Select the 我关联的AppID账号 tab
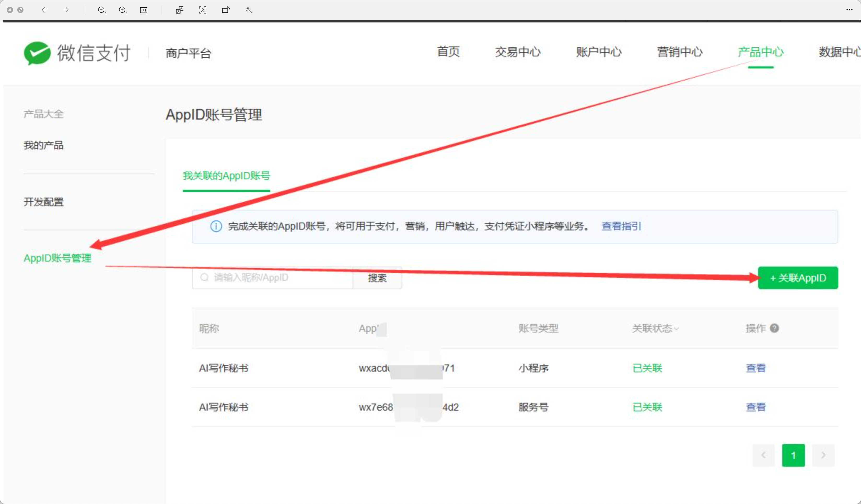Screen dimensions: 861x504 pos(226,176)
